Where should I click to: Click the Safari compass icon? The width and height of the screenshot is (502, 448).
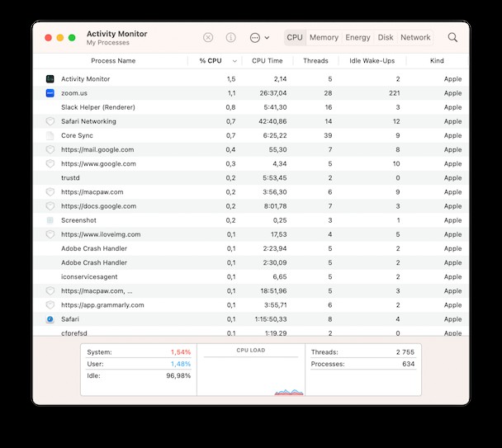tap(50, 319)
